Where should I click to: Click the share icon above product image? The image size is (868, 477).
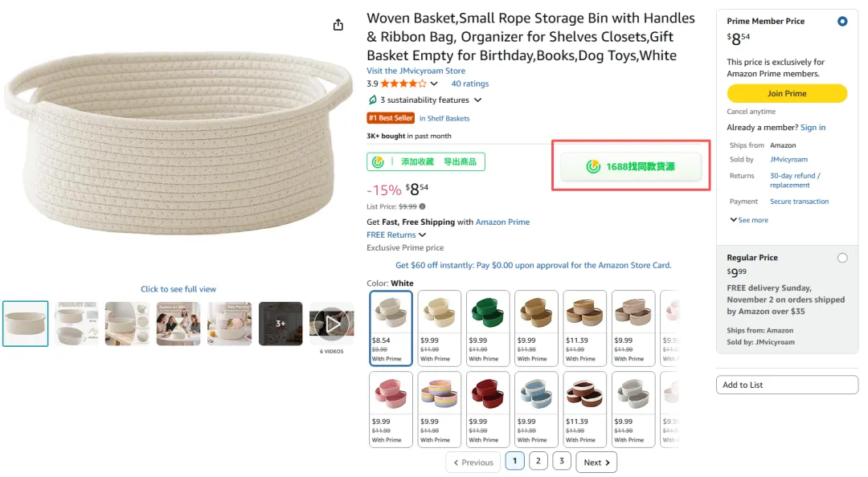(x=338, y=25)
